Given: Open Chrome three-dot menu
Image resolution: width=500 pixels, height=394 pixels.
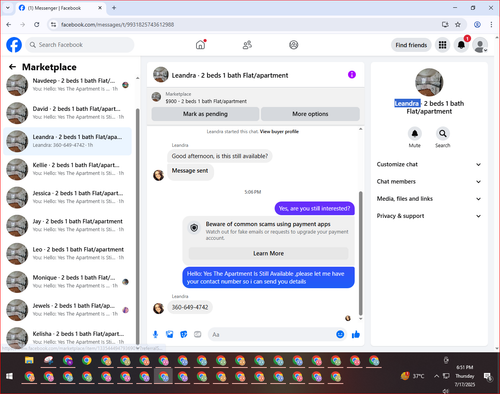Looking at the screenshot, I should (x=491, y=24).
